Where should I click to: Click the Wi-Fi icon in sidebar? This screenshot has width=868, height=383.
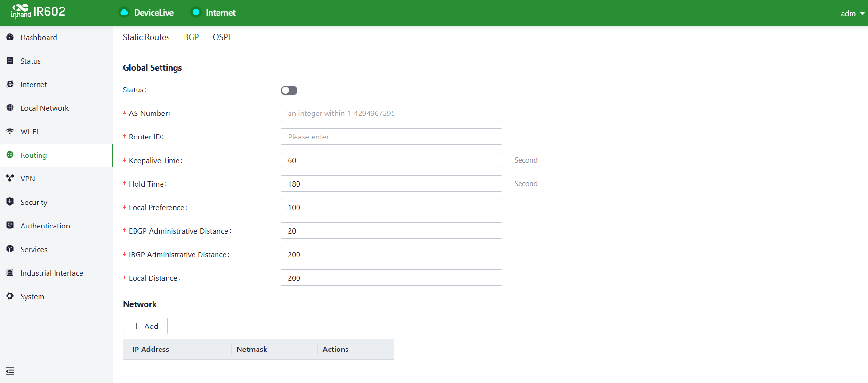pos(10,131)
